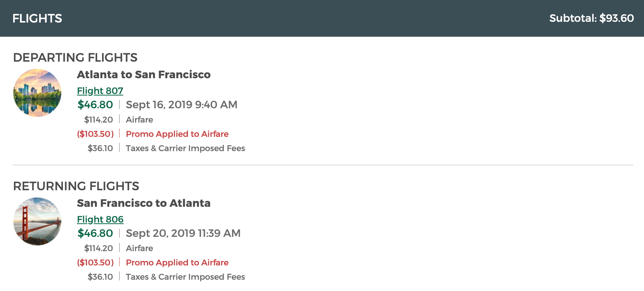Screen dimensions: 644x291
Task: Click Promo Applied to Airfare for departing flight
Action: 177,134
